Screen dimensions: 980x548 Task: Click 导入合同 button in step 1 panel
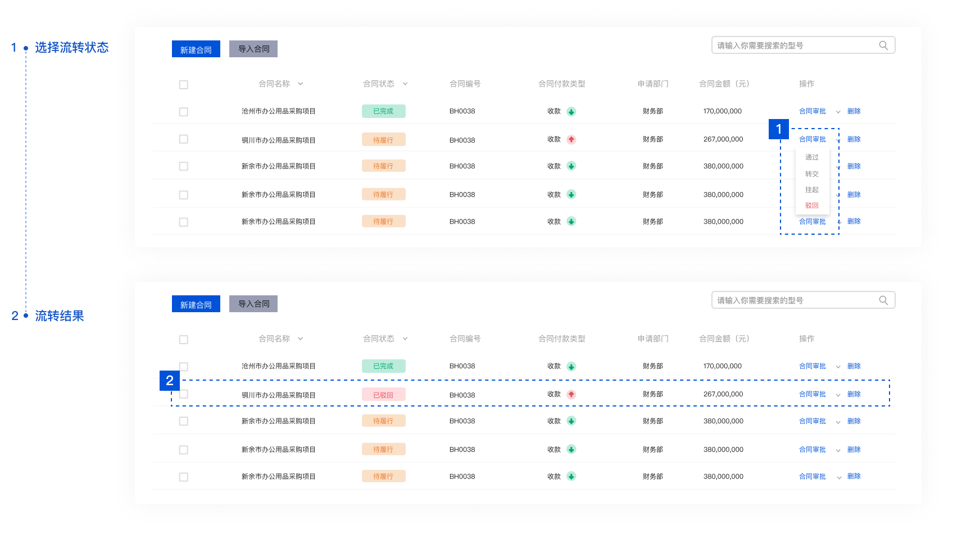coord(253,49)
